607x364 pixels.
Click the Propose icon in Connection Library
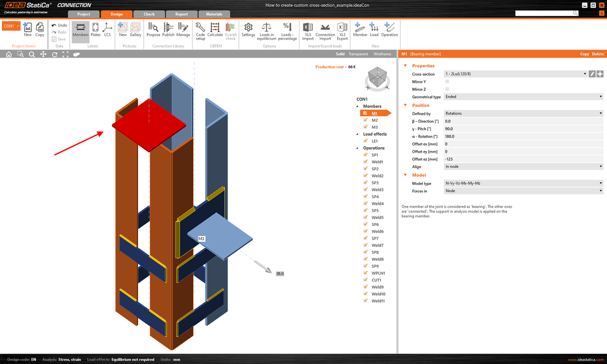coord(153,30)
